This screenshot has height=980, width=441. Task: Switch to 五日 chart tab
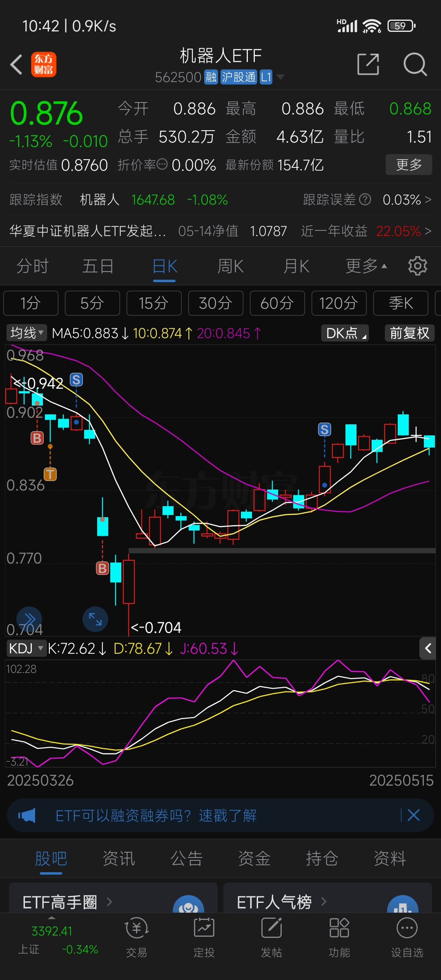pyautogui.click(x=98, y=266)
